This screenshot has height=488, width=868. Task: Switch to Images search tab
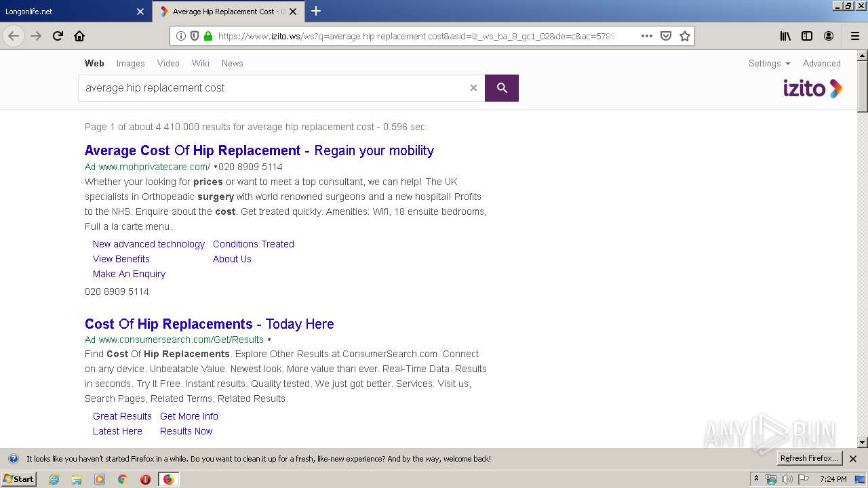pos(130,63)
